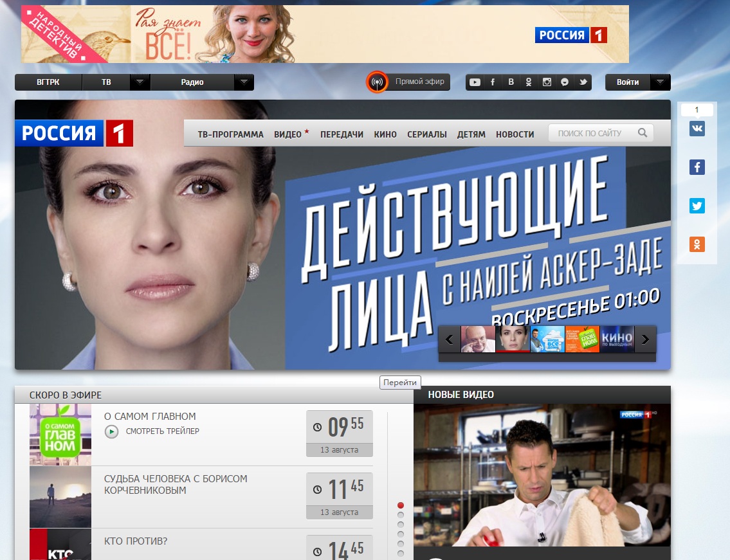The height and width of the screenshot is (560, 730).
Task: Click the 'Смотреть трейлер' link text
Action: pyautogui.click(x=163, y=431)
